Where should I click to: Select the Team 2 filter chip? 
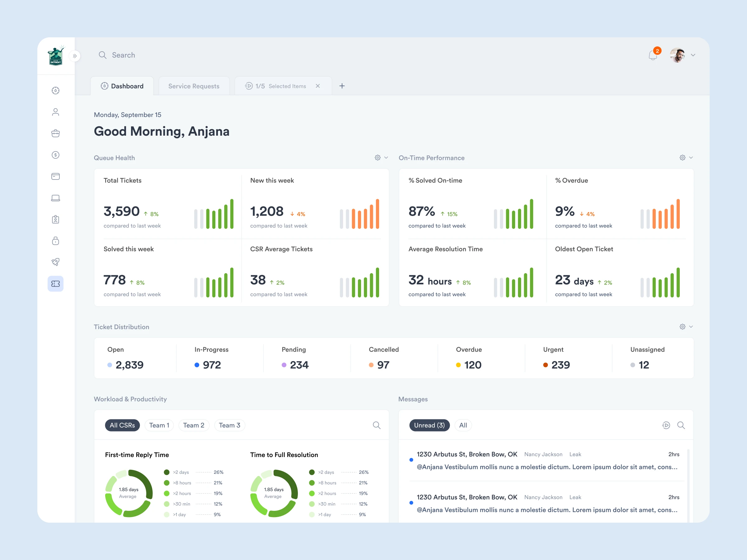tap(194, 425)
